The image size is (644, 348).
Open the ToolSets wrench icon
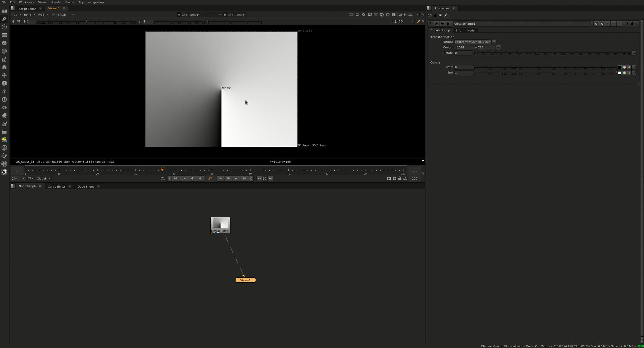(4, 124)
